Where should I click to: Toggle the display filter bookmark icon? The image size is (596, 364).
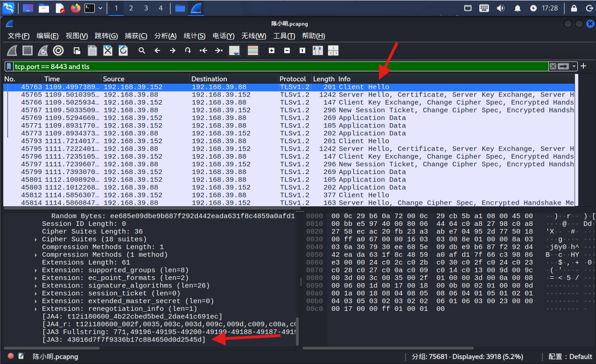[9, 67]
